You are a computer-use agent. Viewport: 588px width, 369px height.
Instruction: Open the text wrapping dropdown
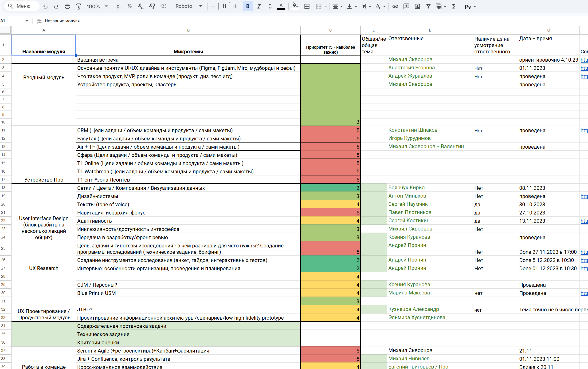[366, 6]
